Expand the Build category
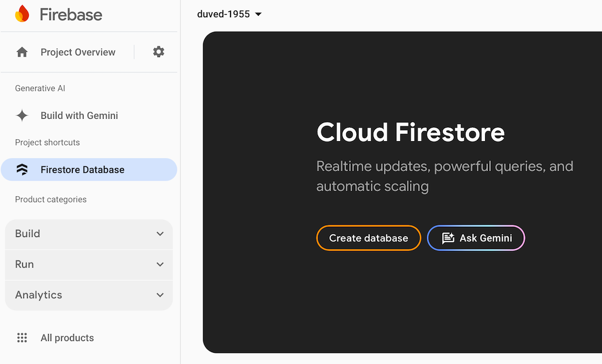The image size is (602, 364). coord(89,234)
